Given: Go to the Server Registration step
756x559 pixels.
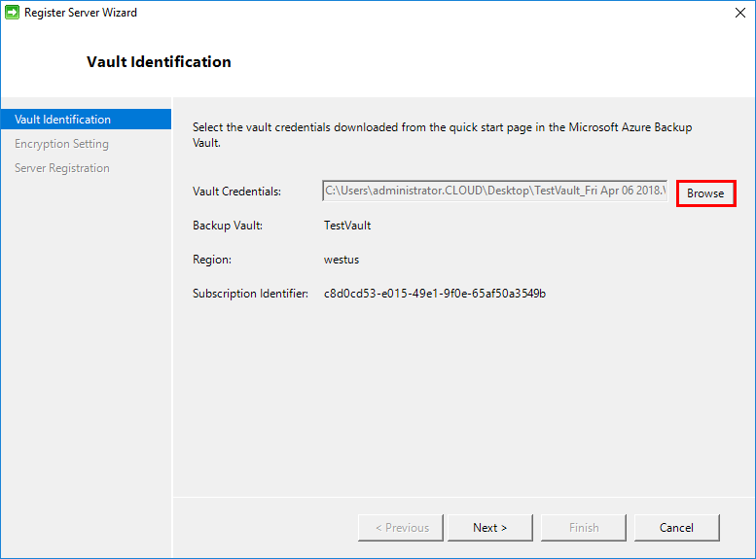Looking at the screenshot, I should tap(62, 168).
